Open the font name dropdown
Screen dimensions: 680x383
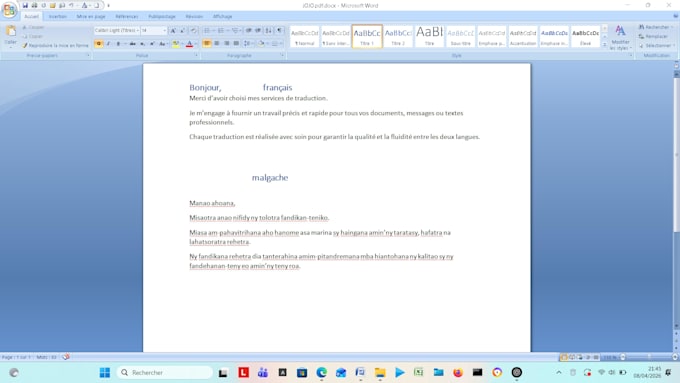coord(137,31)
